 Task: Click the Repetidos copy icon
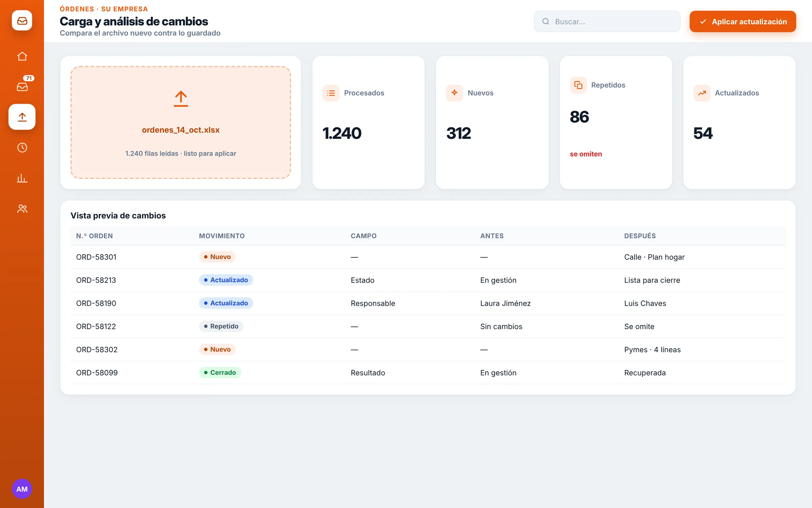point(578,85)
